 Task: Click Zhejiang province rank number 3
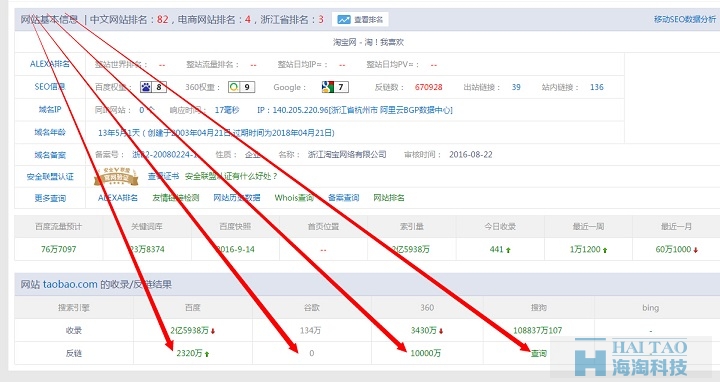pos(321,20)
